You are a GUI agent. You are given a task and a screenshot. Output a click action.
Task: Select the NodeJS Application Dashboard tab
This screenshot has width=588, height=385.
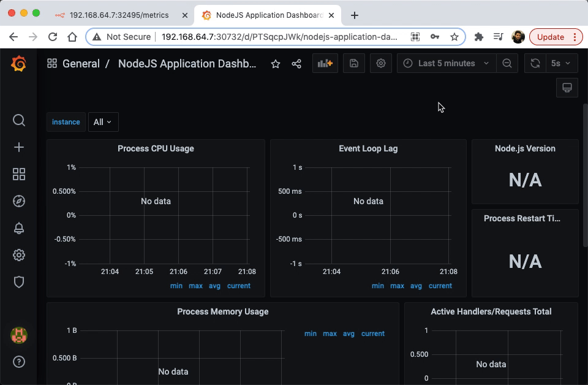pos(269,15)
